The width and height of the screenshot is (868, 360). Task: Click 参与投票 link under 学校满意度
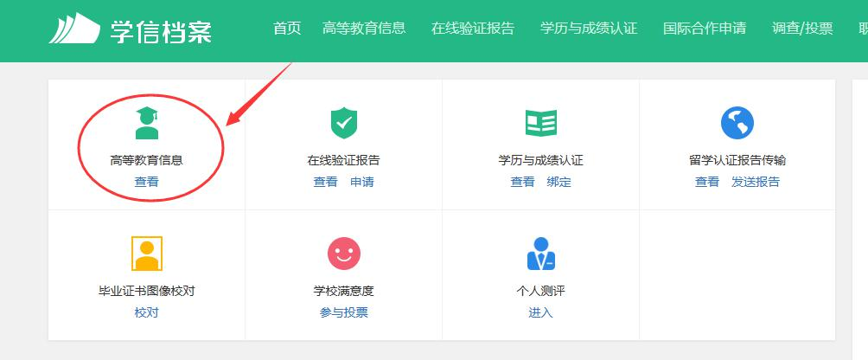[344, 312]
